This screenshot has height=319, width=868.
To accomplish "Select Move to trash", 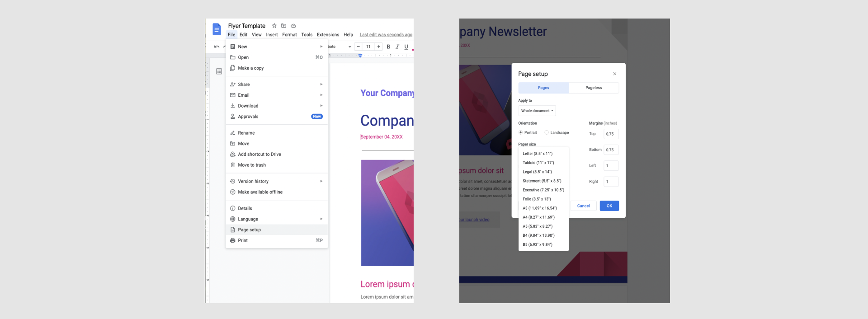I will [277, 165].
